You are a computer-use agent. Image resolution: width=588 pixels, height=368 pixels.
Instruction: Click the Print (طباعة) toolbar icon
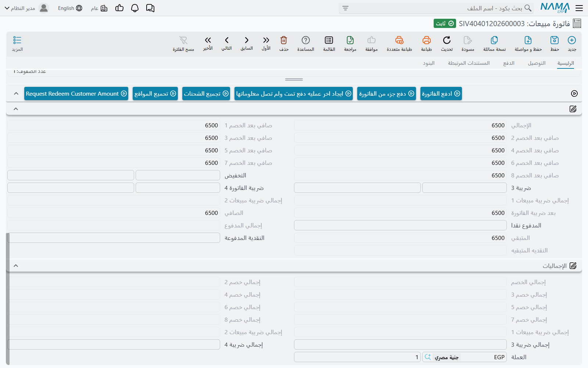tap(426, 40)
